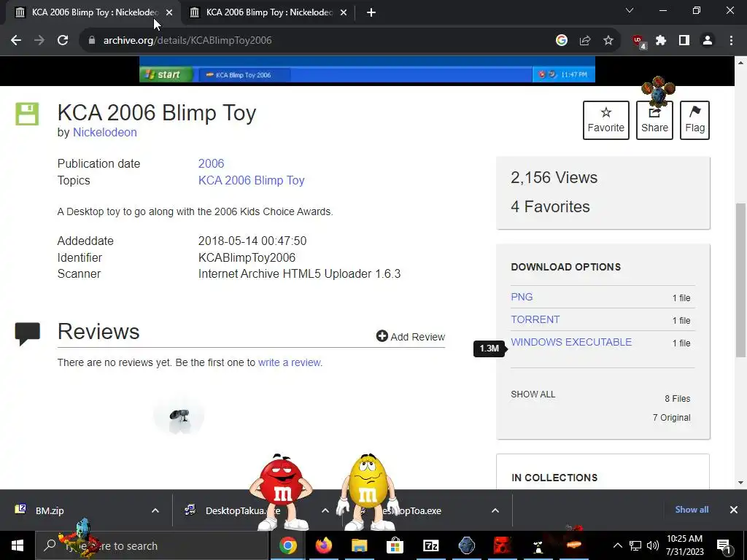
Task: Open the Chrome profile avatar
Action: [x=708, y=41]
